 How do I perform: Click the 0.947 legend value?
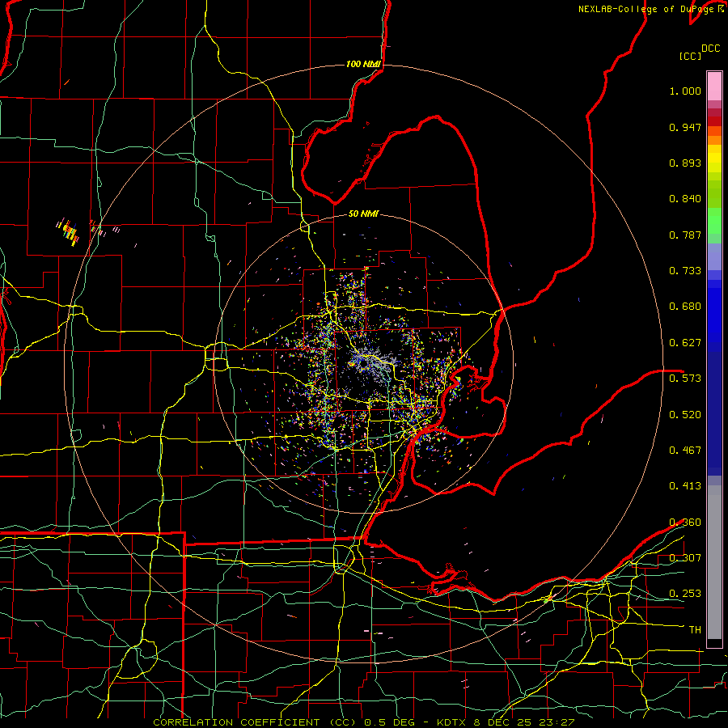[685, 127]
